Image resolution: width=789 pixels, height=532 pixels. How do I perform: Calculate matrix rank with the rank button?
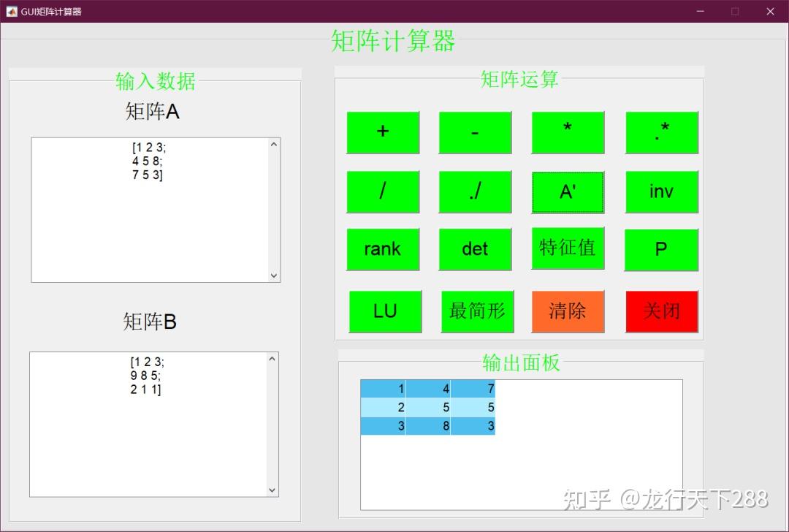[x=383, y=249]
